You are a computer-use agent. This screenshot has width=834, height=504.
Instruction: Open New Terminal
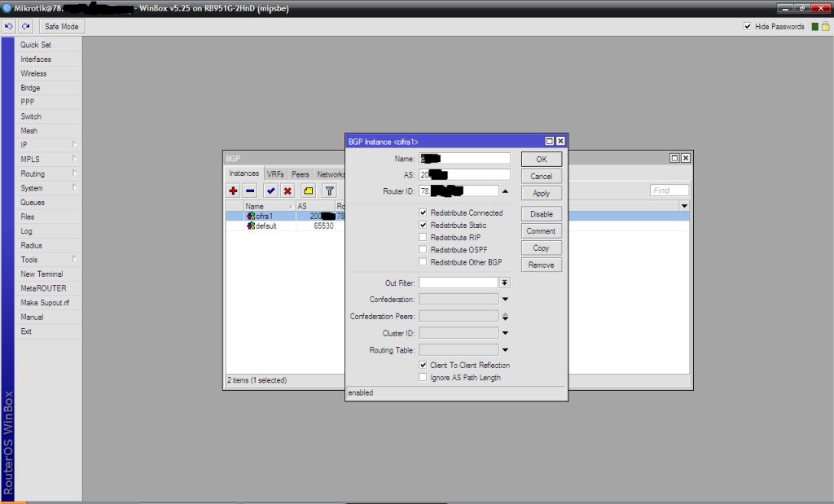[42, 274]
